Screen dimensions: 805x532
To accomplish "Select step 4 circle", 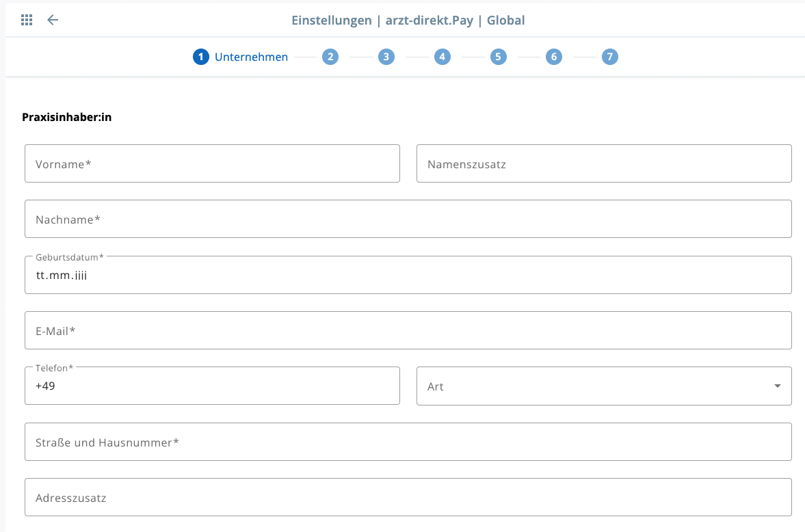I will (x=443, y=57).
